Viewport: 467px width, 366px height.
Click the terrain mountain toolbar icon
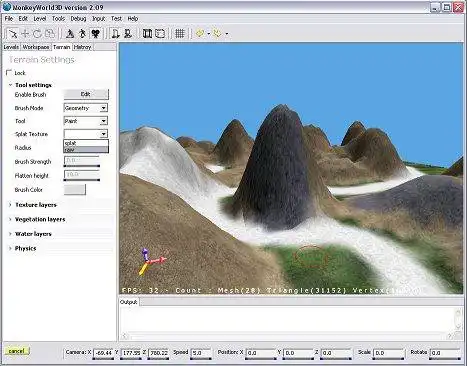(x=70, y=33)
